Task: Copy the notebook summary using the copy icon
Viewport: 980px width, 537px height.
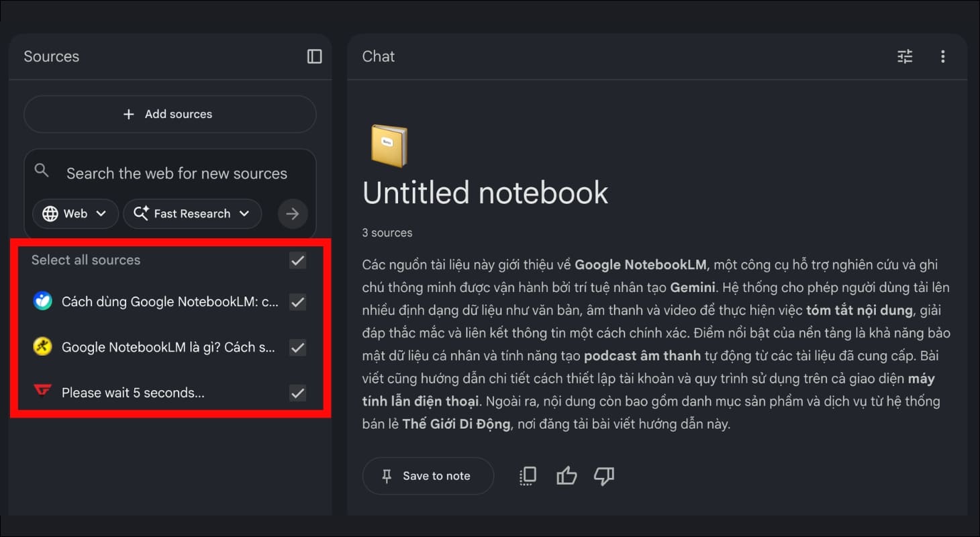Action: 528,476
